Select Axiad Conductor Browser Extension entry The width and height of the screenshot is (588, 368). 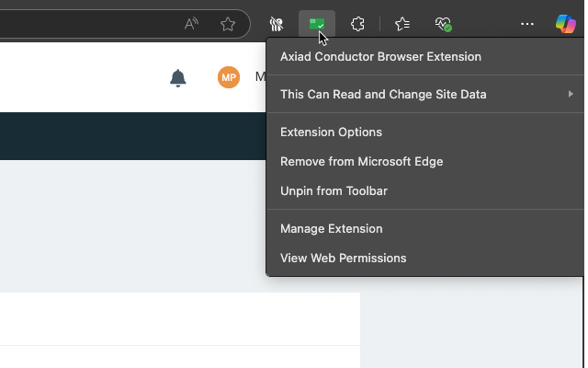pos(380,56)
